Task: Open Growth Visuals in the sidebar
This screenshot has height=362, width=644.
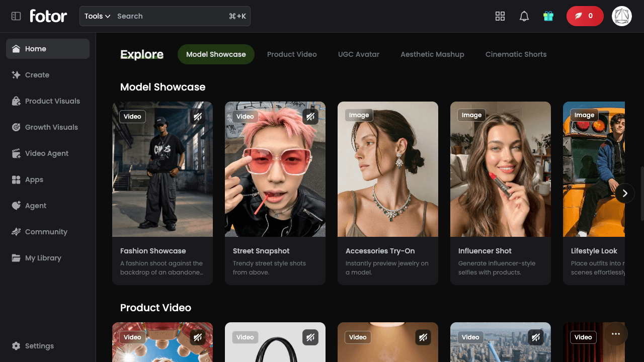Action: 48,127
